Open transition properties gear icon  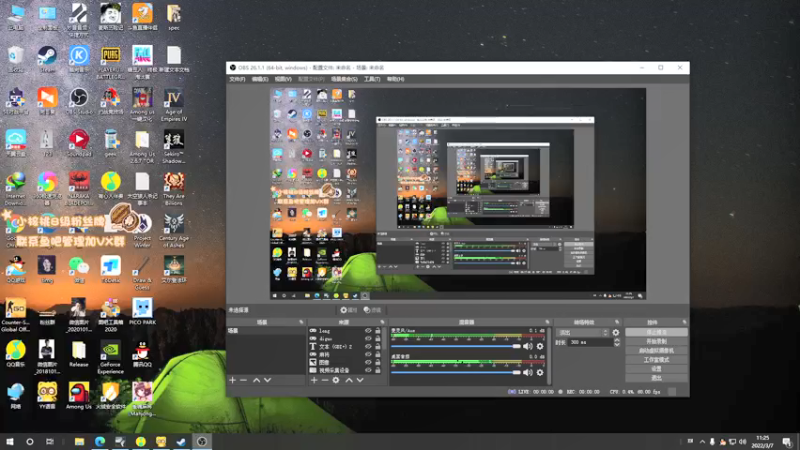tap(616, 333)
